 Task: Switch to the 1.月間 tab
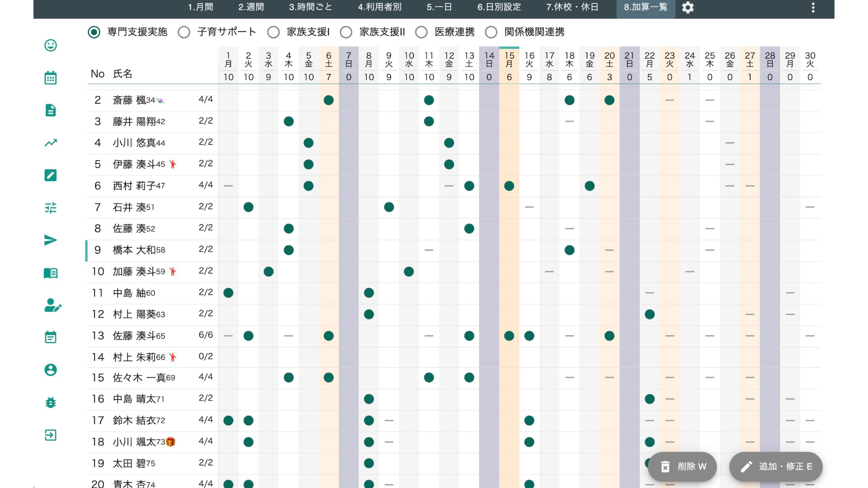[x=200, y=7]
